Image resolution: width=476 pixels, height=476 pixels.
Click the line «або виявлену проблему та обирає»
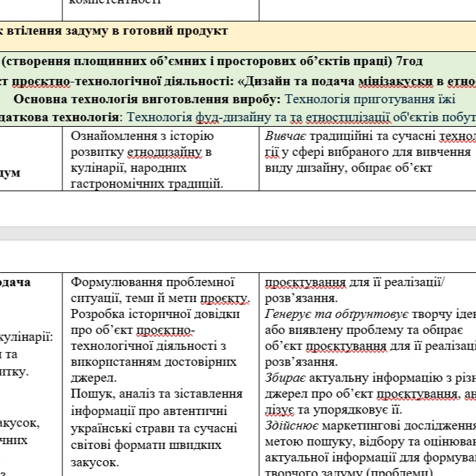364,330
